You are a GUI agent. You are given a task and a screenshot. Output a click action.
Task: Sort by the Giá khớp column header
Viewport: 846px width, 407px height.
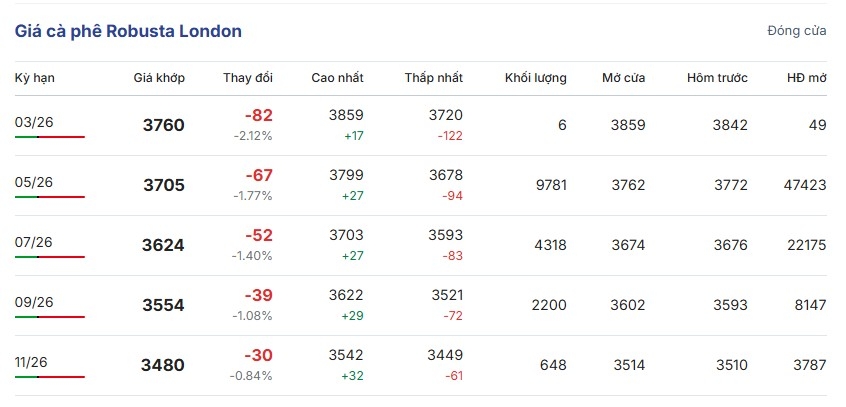[159, 78]
